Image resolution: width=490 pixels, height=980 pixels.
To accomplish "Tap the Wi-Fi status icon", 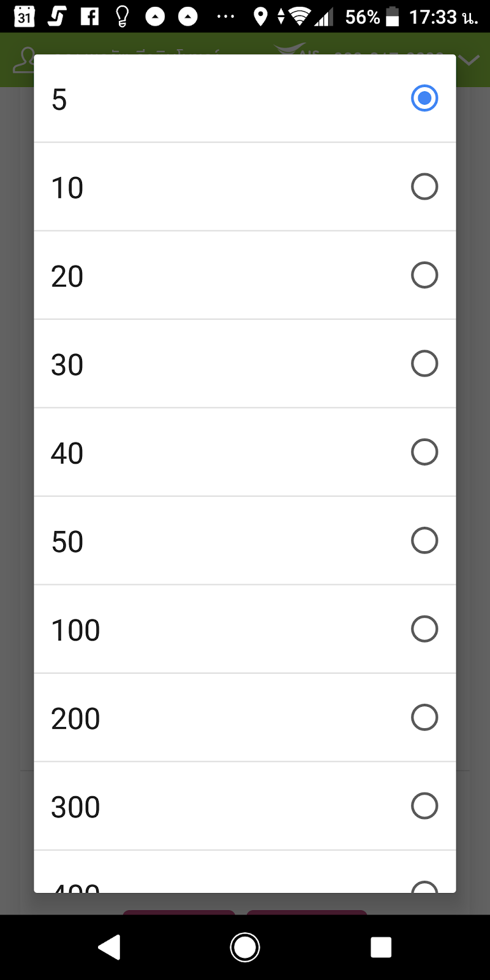I will (300, 17).
